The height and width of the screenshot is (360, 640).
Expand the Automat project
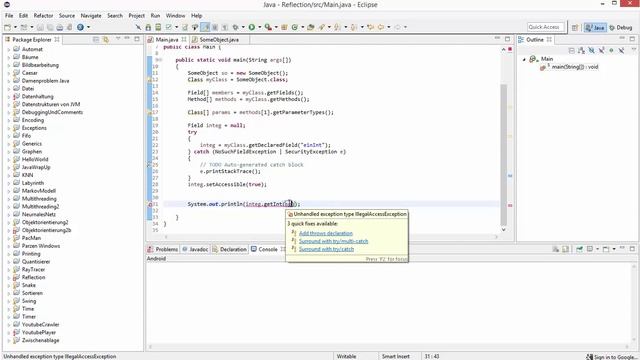9,49
